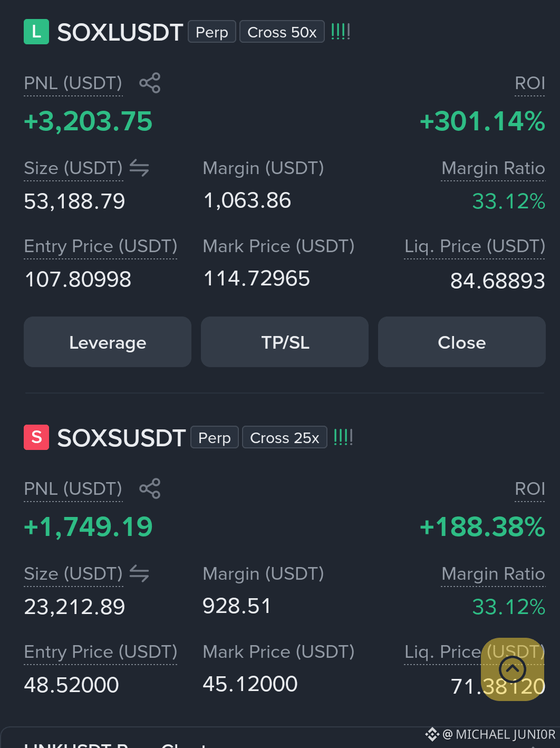Tap SOXSUSDT green signal bars indicator

(x=343, y=437)
